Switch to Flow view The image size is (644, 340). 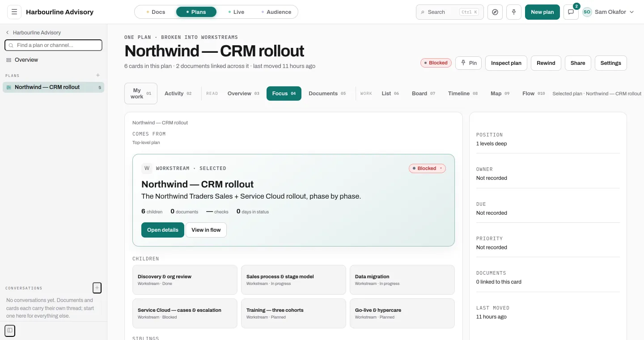pyautogui.click(x=534, y=93)
